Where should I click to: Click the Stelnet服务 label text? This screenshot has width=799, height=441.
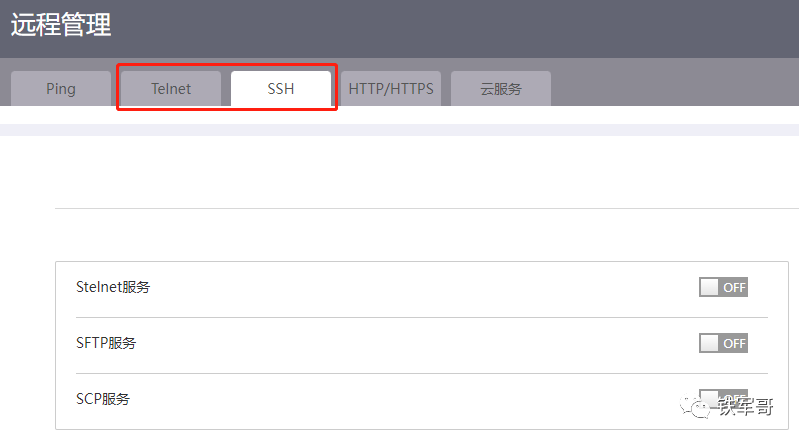click(113, 288)
